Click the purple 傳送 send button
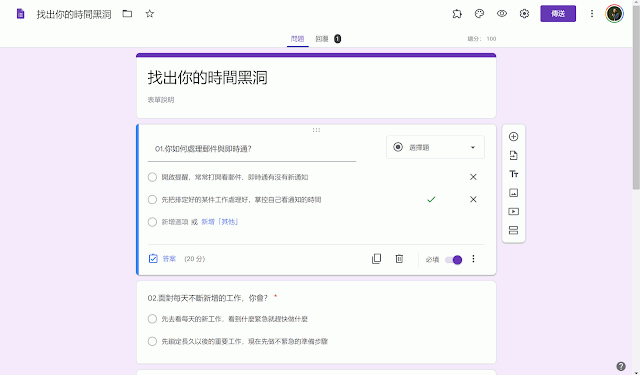 (x=558, y=14)
